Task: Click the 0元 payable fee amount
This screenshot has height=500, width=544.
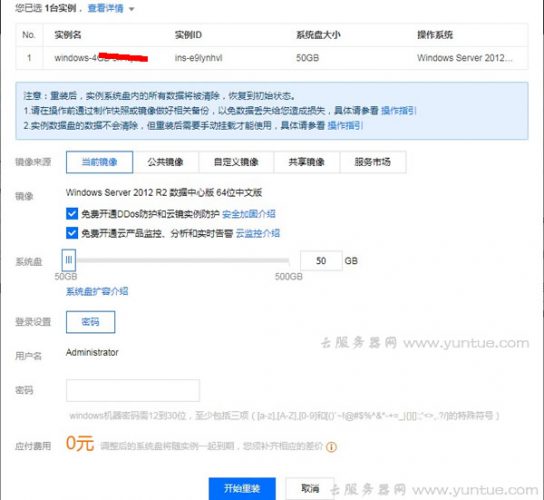Action: [x=80, y=443]
